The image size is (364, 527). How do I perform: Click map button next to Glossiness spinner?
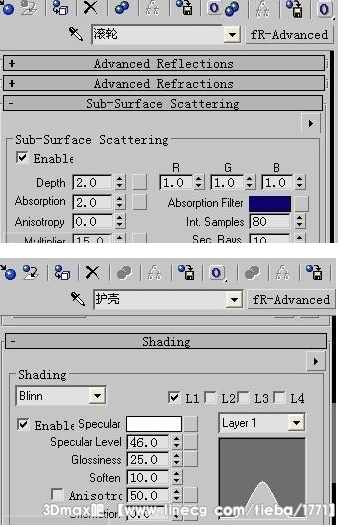coord(190,459)
